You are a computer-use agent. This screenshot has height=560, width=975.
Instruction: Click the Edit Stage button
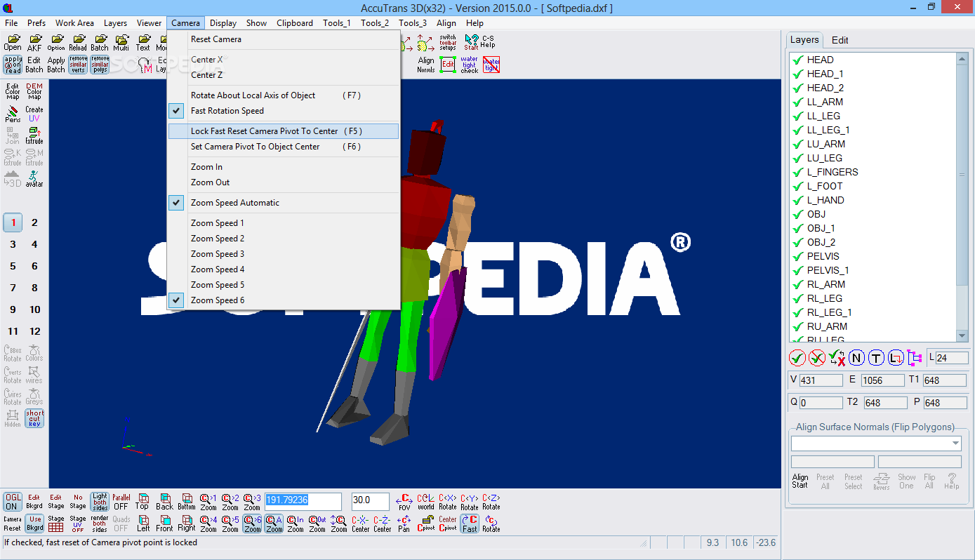click(56, 501)
